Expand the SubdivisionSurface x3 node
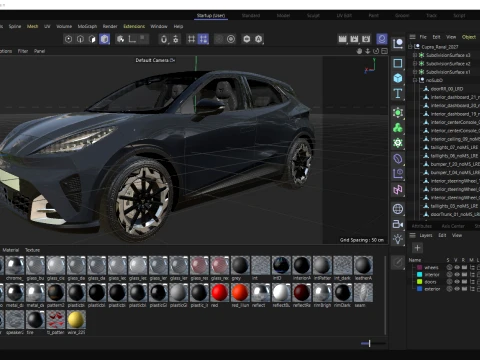This screenshot has height=360, width=480. (x=415, y=55)
